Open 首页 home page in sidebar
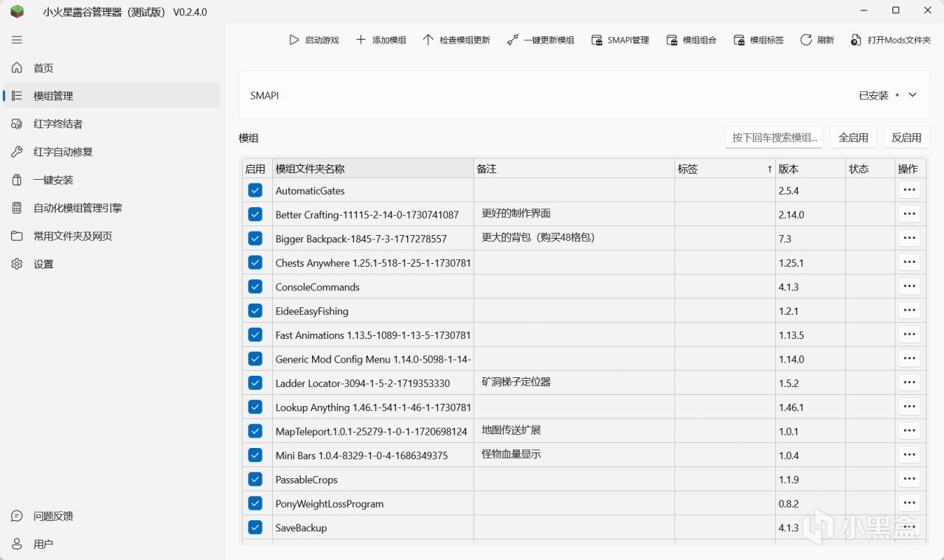Image resolution: width=944 pixels, height=560 pixels. click(111, 68)
